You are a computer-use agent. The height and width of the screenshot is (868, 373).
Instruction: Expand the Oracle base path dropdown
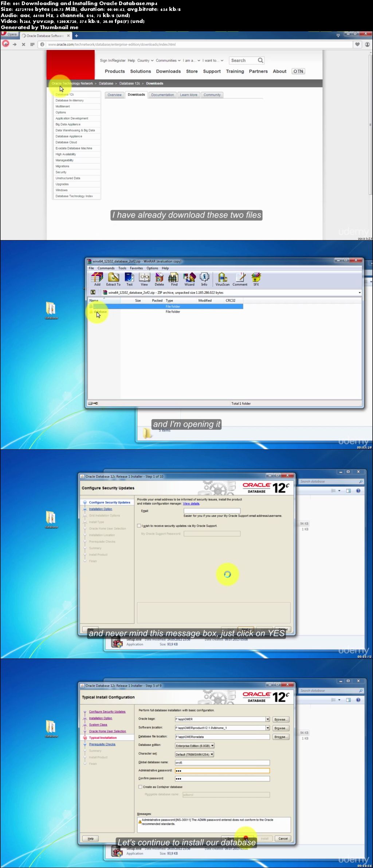click(268, 719)
